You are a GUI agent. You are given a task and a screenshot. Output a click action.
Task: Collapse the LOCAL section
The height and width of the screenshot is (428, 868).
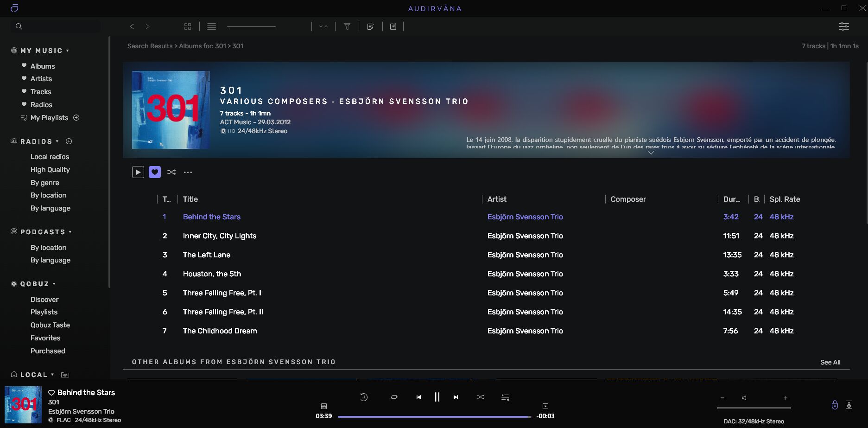[x=52, y=375]
